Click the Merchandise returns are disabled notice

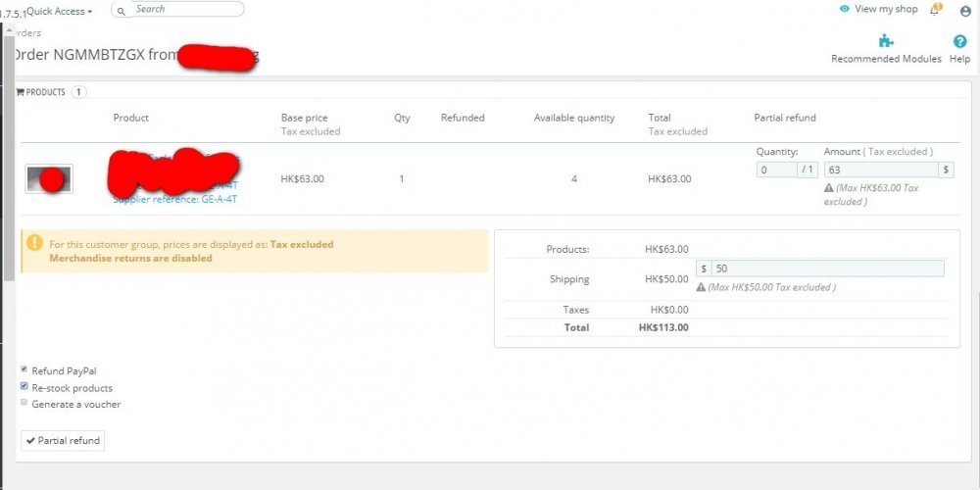(130, 258)
